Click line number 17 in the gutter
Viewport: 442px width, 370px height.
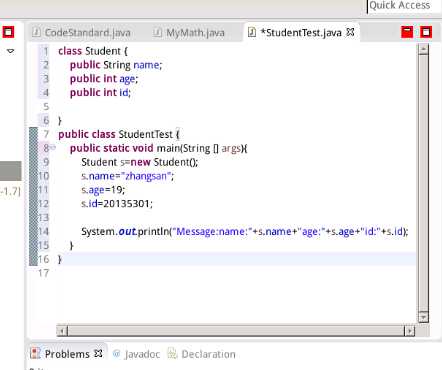coord(43,273)
